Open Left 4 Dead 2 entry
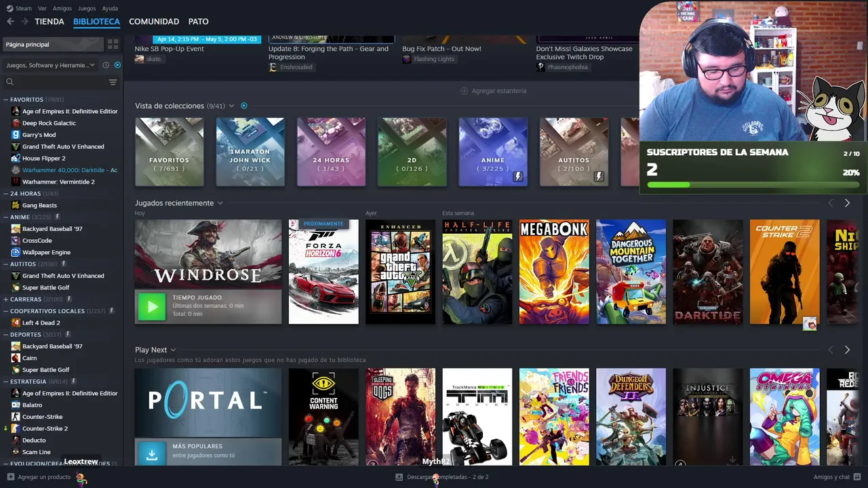The image size is (868, 488). 41,323
